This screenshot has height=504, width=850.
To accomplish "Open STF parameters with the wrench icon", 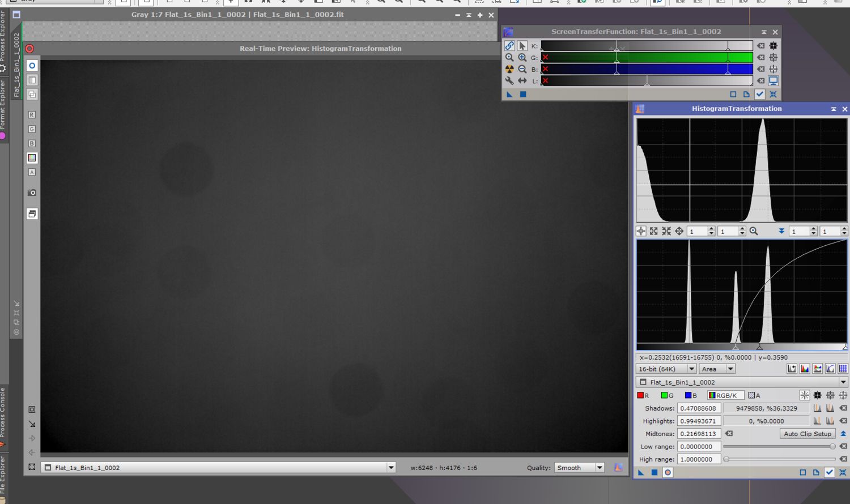I will (x=509, y=81).
